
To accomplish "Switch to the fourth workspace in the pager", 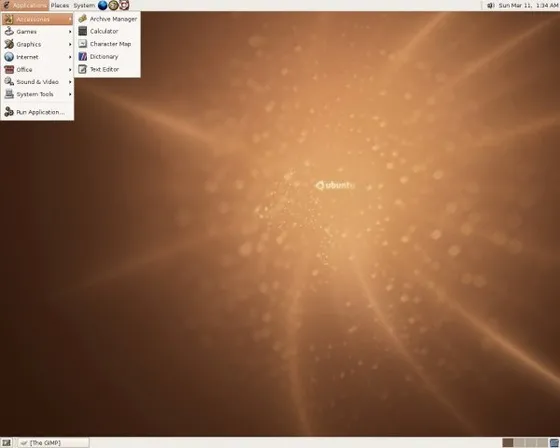I will (542, 443).
